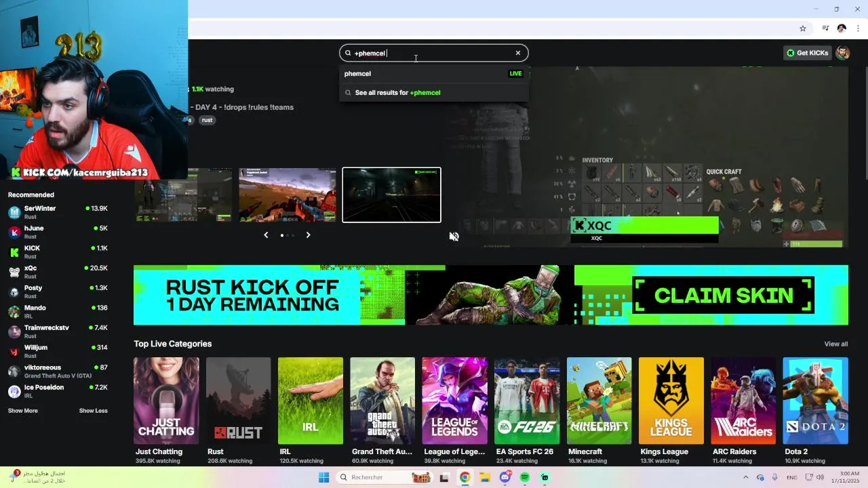Viewport: 868px width, 488px height.
Task: Show hidden system tray icons
Action: [x=746, y=477]
